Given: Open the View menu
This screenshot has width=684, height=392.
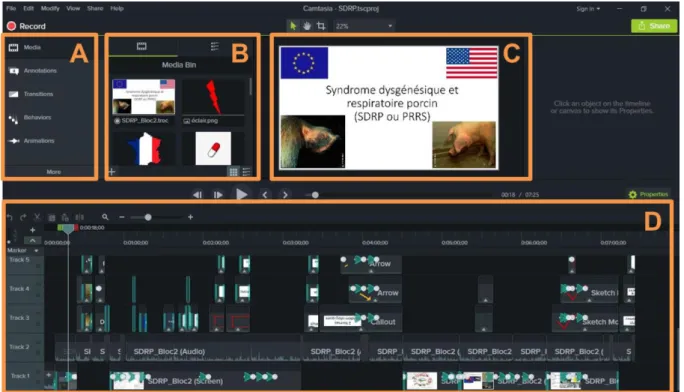Looking at the screenshot, I should click(x=73, y=8).
